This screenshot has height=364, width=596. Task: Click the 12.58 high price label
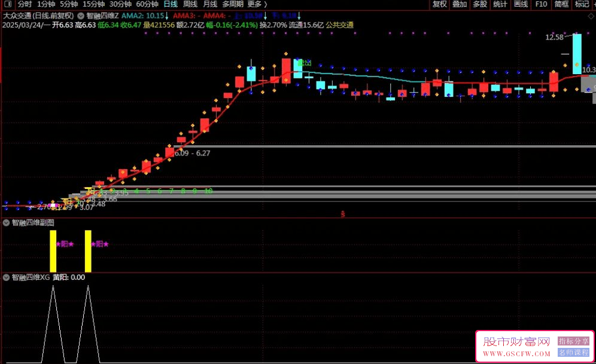click(x=554, y=37)
